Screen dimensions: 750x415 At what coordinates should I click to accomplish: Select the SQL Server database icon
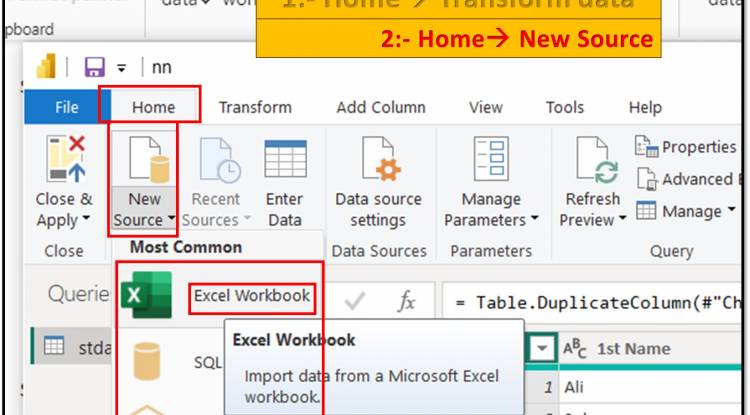(x=146, y=361)
